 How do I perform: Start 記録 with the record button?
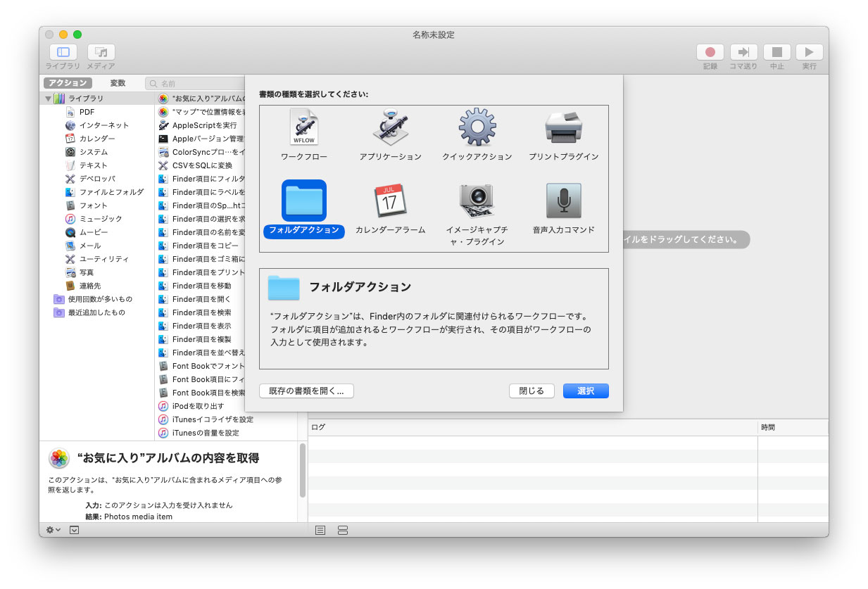click(710, 52)
